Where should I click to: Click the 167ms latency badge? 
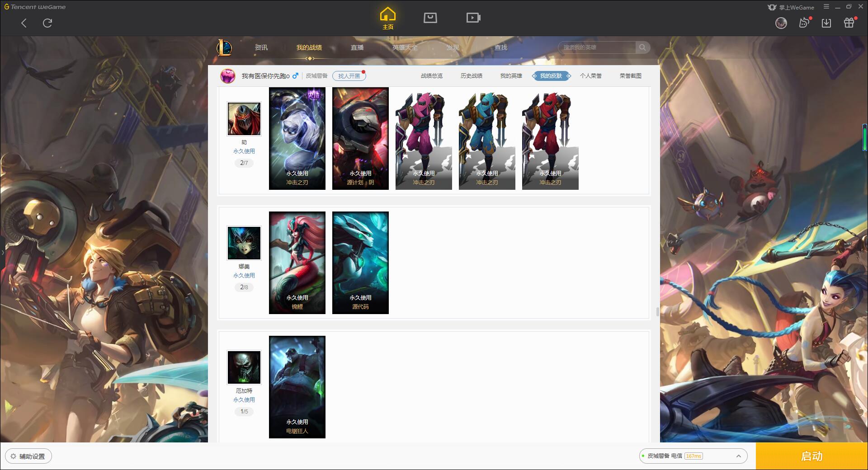click(693, 456)
